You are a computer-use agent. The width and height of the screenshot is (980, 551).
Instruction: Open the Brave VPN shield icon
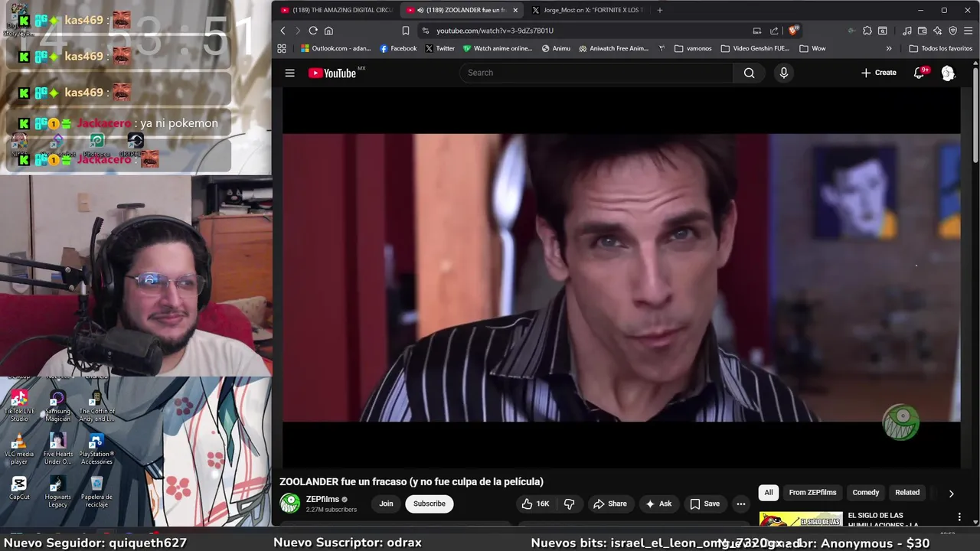point(952,31)
